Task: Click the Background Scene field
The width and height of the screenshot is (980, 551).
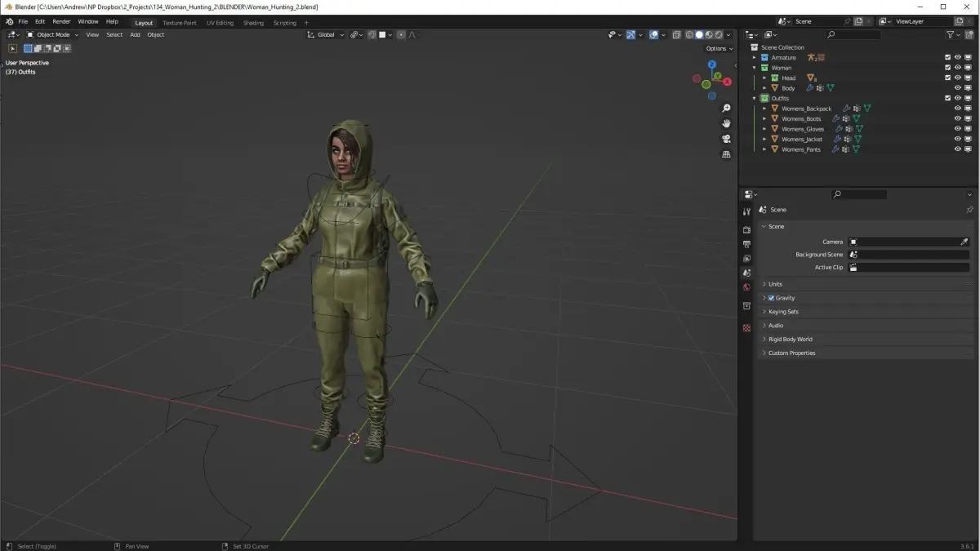Action: click(x=908, y=255)
